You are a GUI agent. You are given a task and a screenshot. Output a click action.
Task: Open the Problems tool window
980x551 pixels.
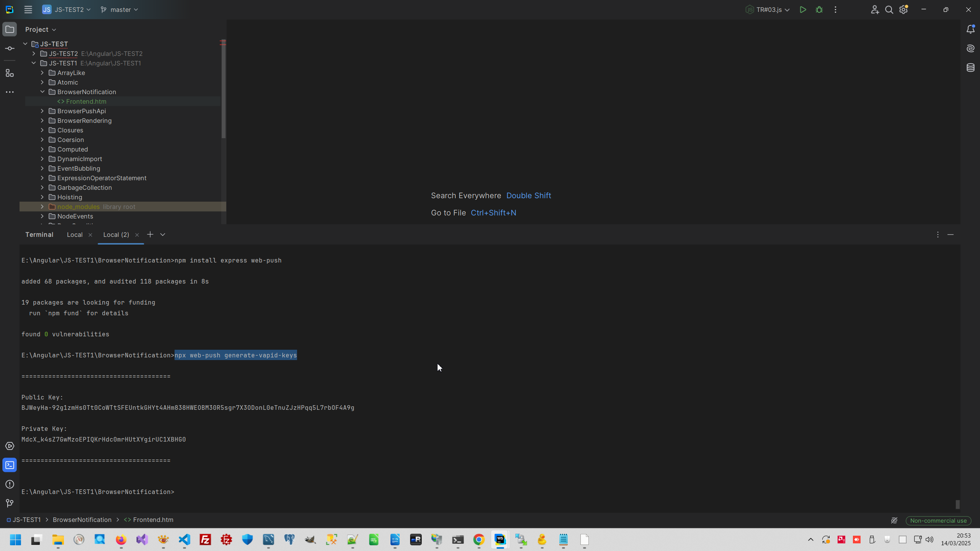[10, 484]
